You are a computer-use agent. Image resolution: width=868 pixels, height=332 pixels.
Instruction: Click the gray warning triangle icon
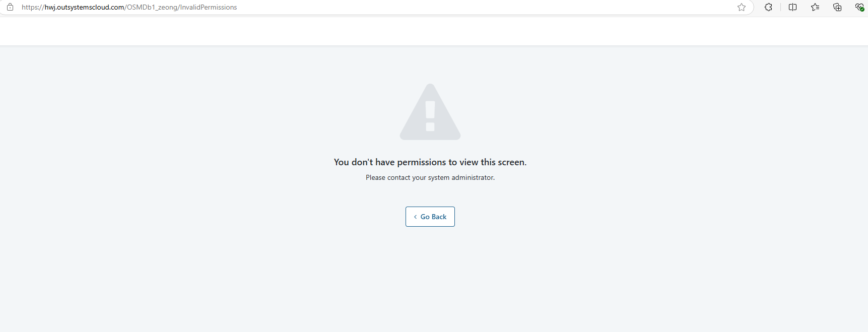point(430,112)
